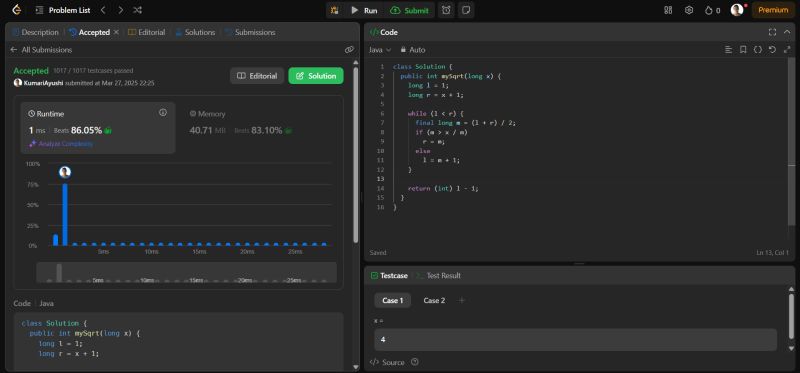Click the streak flame counter
This screenshot has height=373, width=800.
coord(712,10)
